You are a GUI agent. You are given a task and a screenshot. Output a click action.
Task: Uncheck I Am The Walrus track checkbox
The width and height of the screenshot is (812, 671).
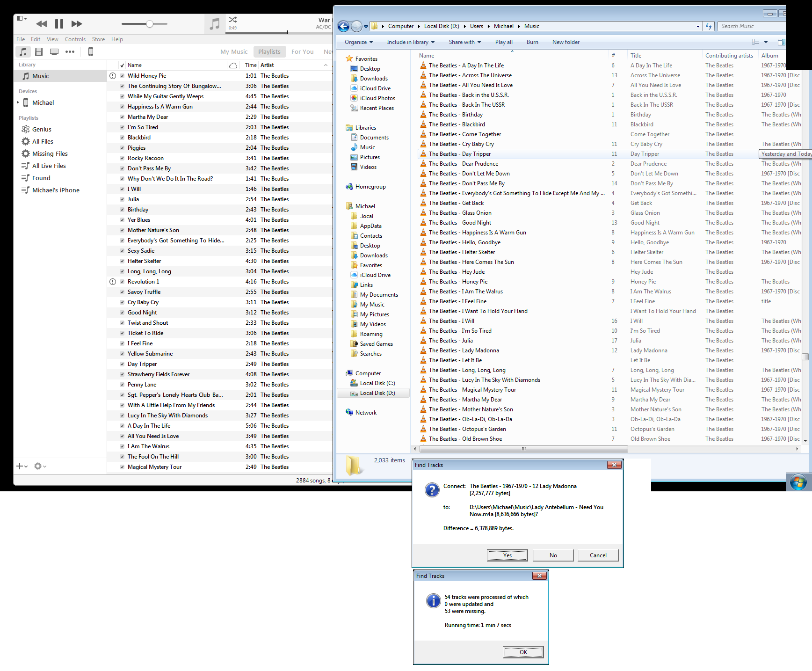pos(122,446)
